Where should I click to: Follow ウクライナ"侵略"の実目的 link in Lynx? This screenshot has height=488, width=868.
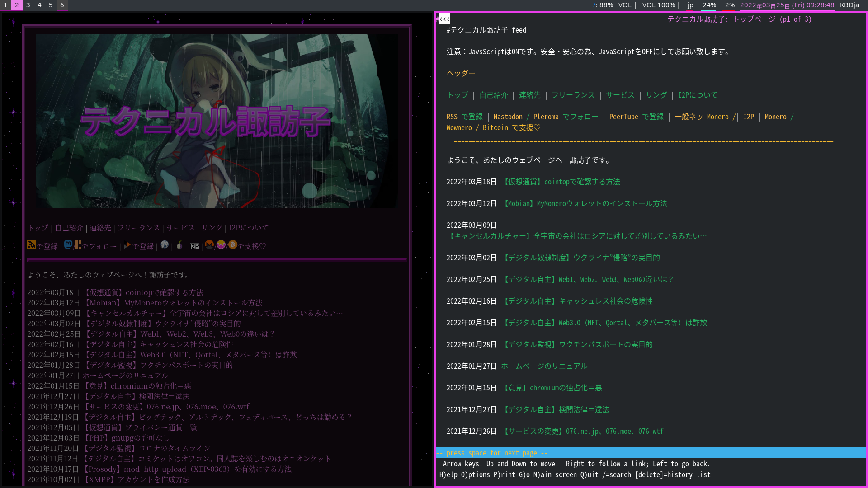(580, 258)
